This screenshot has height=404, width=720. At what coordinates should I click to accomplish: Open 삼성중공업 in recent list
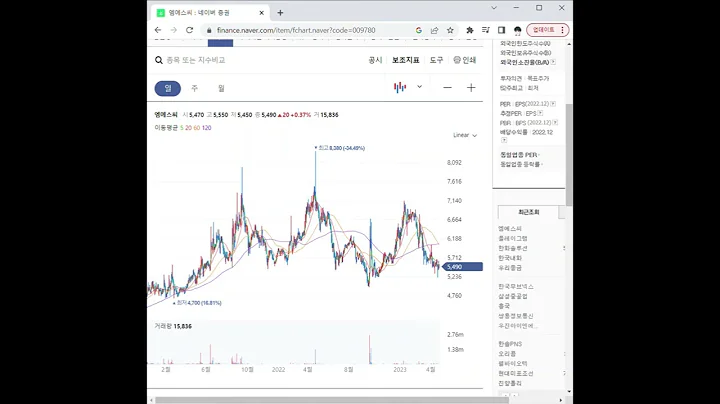point(513,297)
